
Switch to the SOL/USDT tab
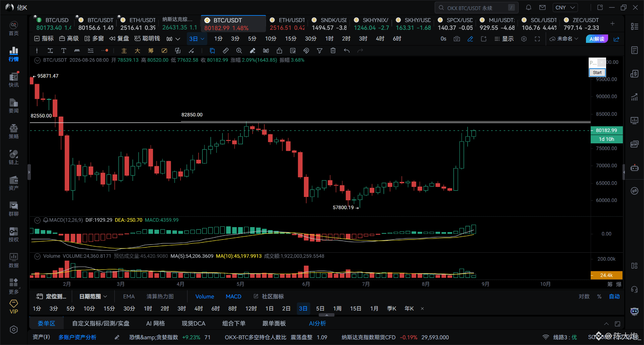(x=539, y=24)
